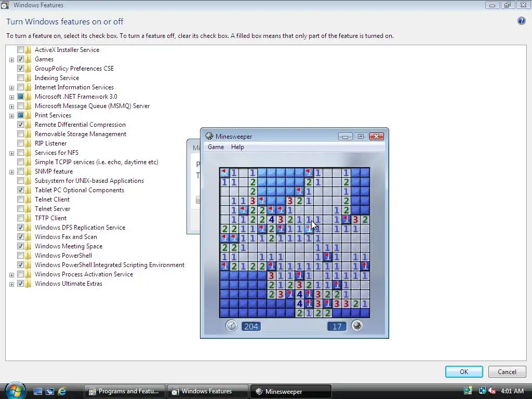Click the Games folder icon

[28, 59]
